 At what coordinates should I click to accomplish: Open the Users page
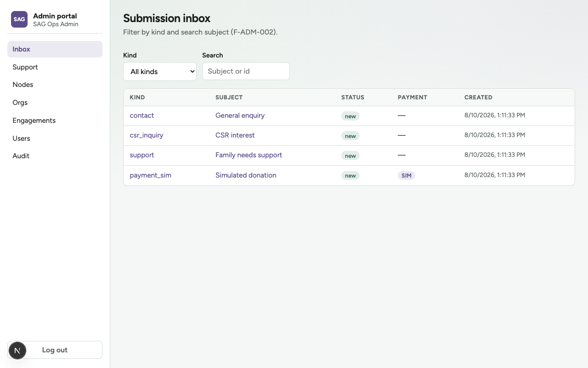pos(55,138)
